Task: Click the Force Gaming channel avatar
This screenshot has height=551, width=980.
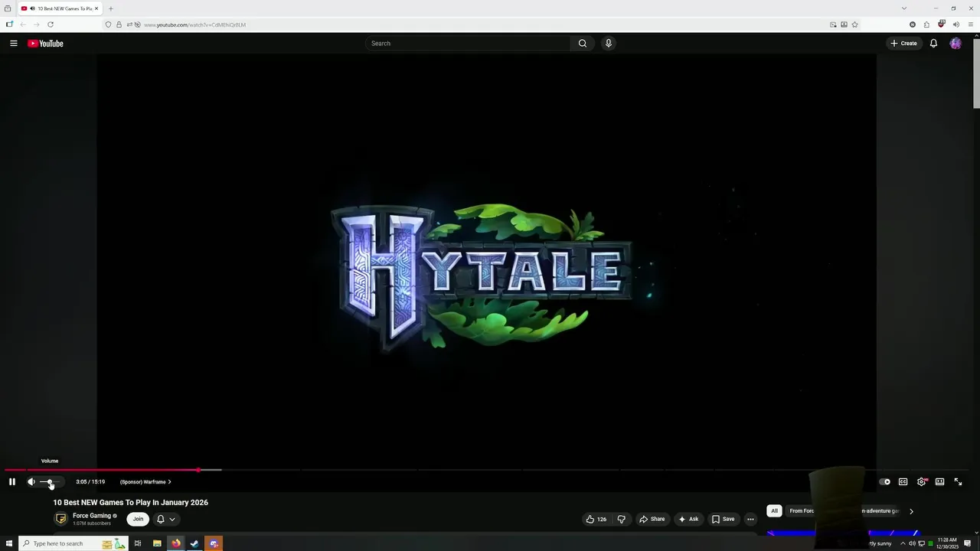Action: [x=61, y=519]
